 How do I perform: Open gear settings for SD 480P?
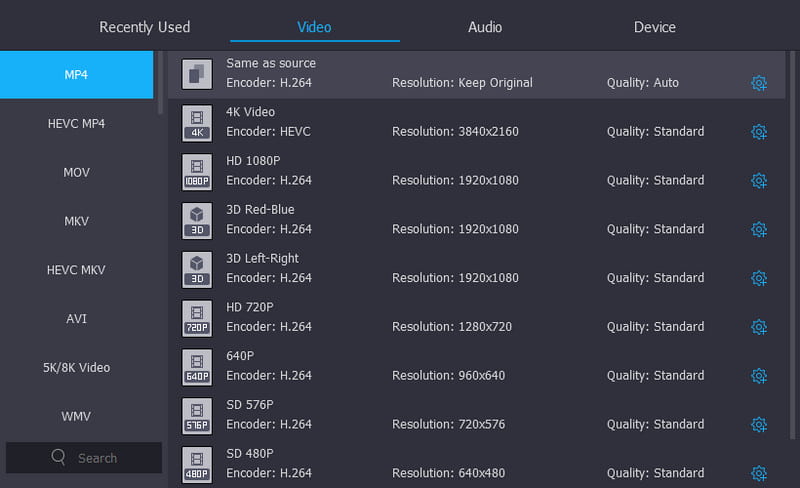click(x=758, y=474)
